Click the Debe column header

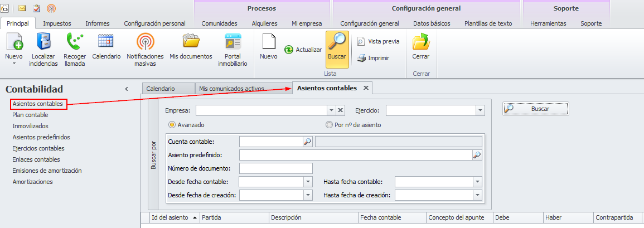point(519,218)
